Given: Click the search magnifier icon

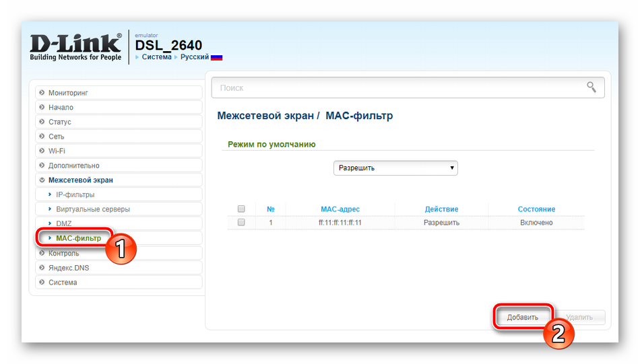Looking at the screenshot, I should [591, 87].
